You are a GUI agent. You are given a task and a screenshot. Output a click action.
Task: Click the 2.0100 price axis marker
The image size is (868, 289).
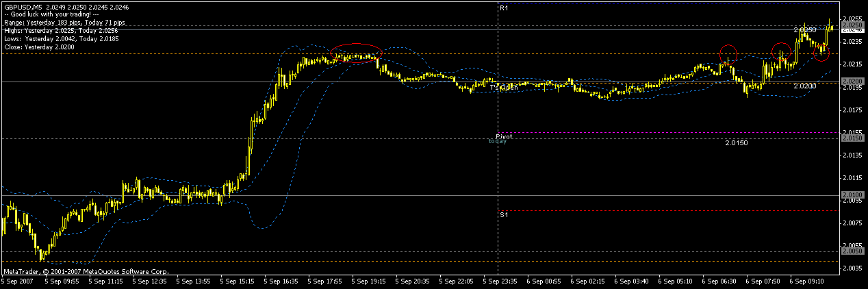(853, 195)
